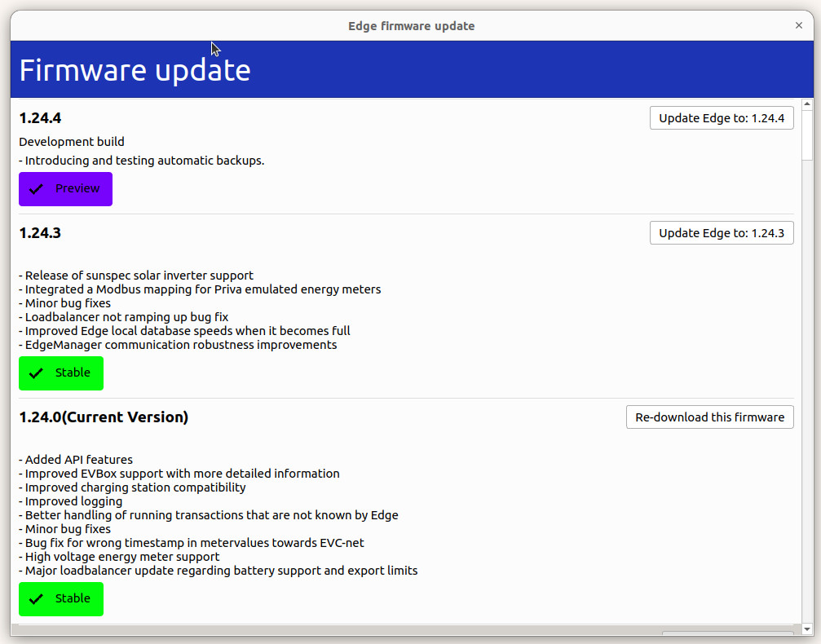Toggle the Preview status of the development build
The image size is (821, 644).
(x=65, y=188)
